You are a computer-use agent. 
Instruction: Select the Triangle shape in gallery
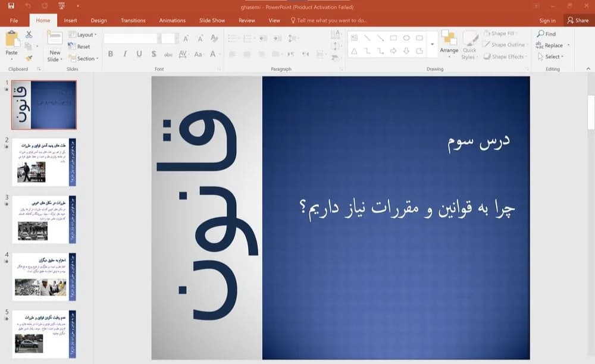point(354,51)
